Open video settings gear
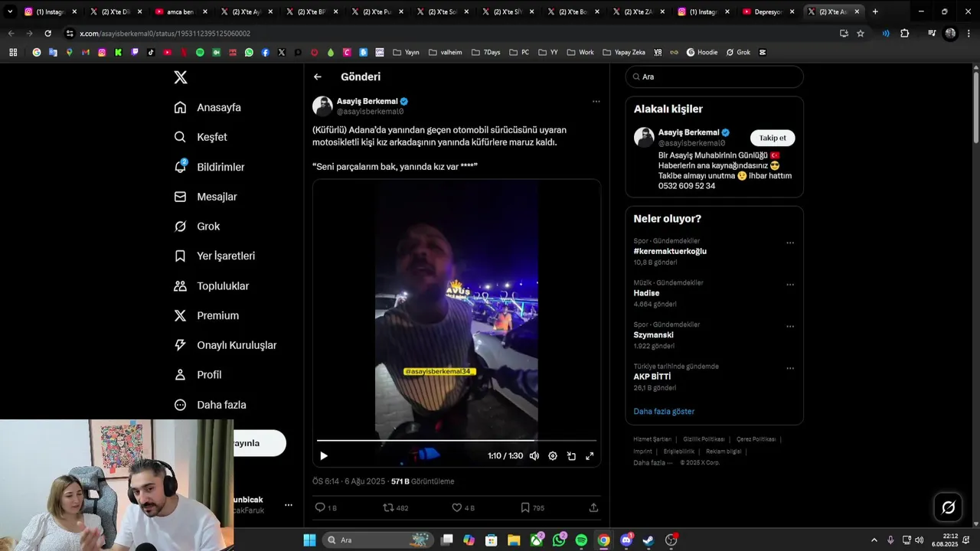Screen dimensions: 980x551 (553, 456)
